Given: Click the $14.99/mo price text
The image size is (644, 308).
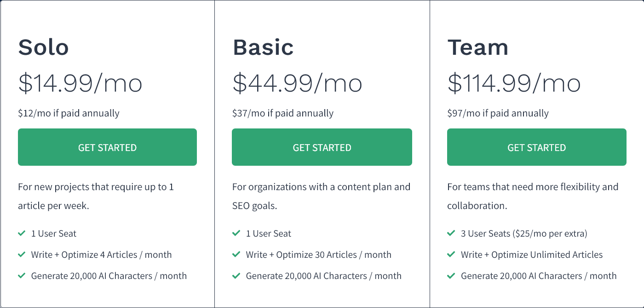Looking at the screenshot, I should [80, 83].
